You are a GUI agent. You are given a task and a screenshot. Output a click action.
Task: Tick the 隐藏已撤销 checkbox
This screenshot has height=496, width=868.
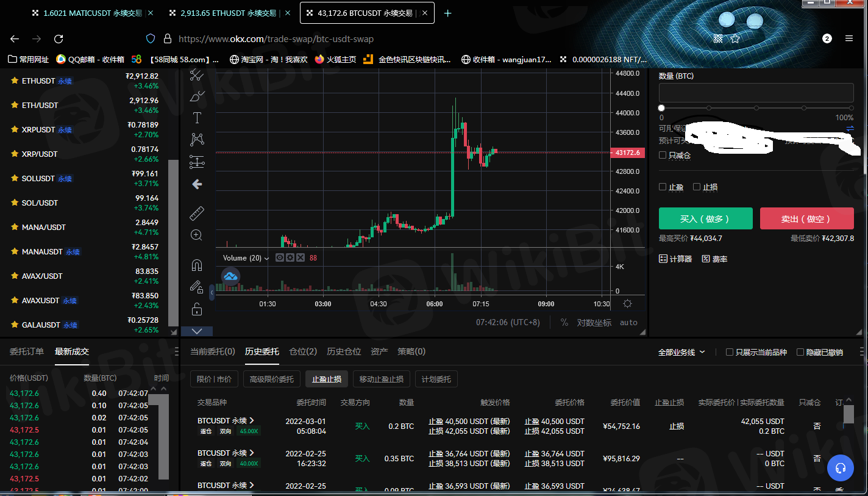click(x=800, y=352)
